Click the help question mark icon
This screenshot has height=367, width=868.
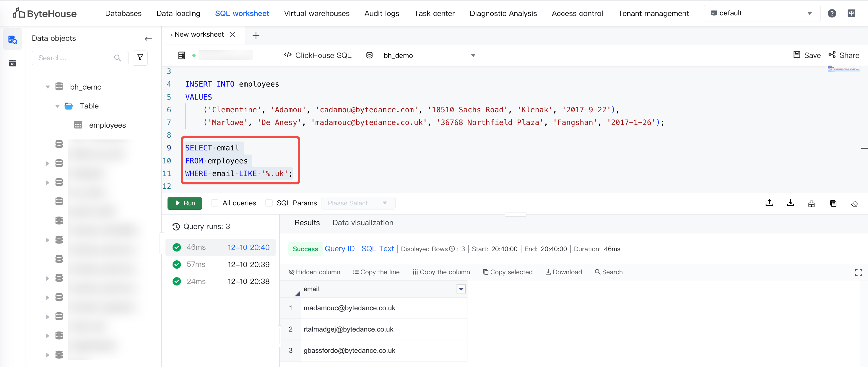point(832,13)
